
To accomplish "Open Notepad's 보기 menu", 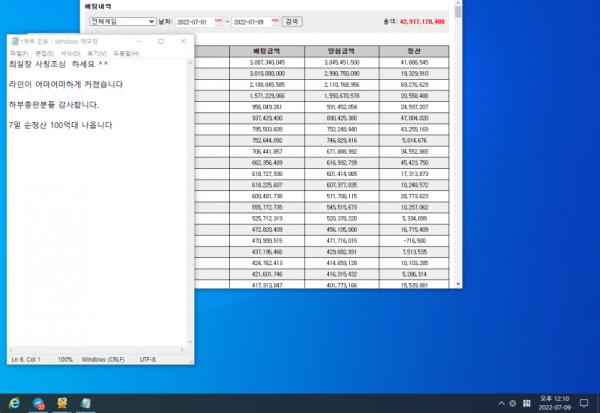I will pos(96,52).
